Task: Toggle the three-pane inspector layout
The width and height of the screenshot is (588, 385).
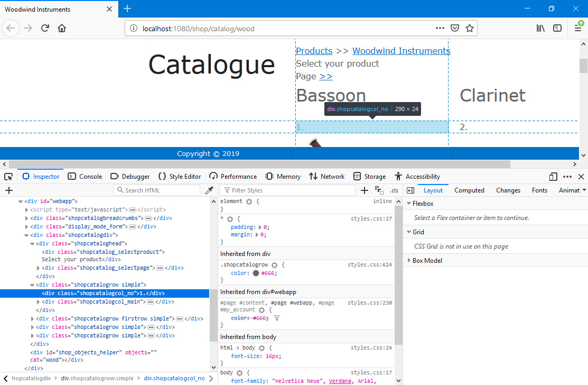Action: 410,190
